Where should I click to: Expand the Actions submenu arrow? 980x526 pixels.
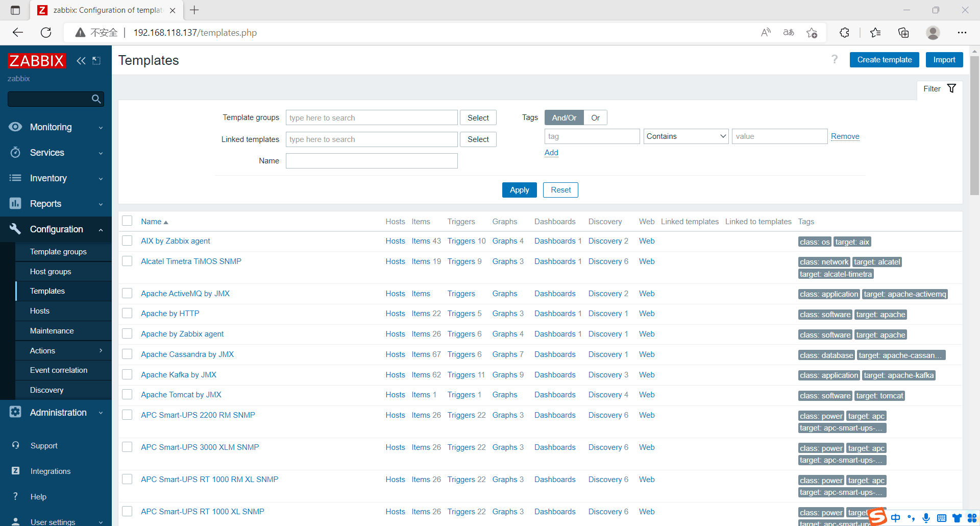[x=101, y=350]
